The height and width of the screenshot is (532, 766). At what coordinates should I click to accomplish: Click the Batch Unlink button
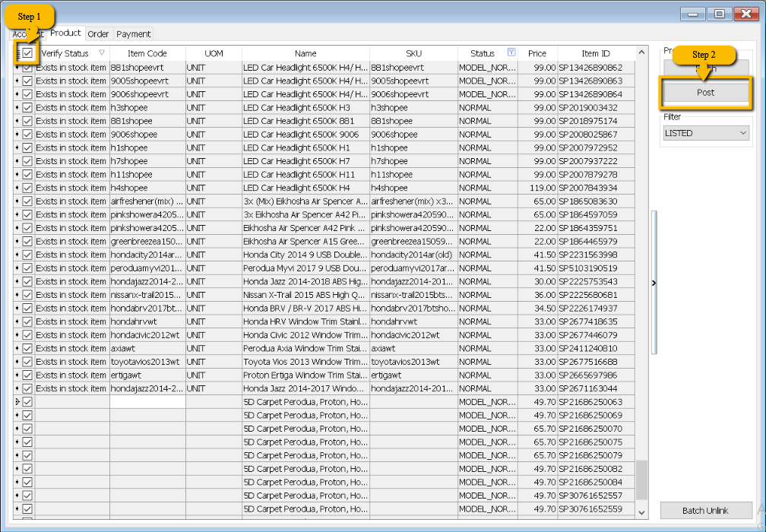(705, 510)
